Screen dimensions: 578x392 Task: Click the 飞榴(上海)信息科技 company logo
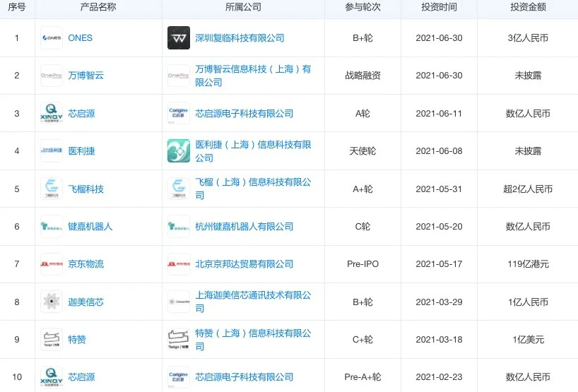click(x=179, y=189)
